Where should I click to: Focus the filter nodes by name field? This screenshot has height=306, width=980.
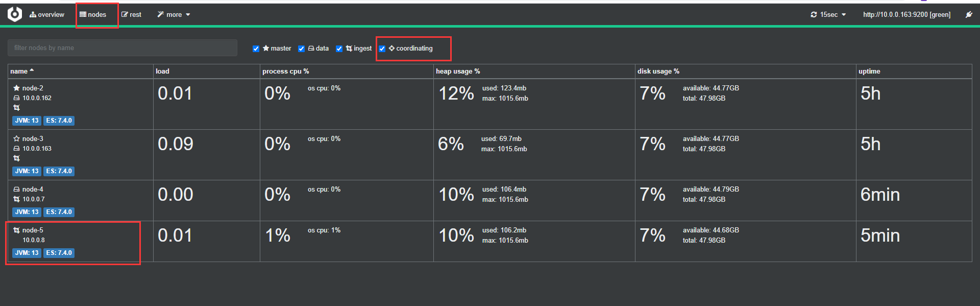[x=122, y=48]
